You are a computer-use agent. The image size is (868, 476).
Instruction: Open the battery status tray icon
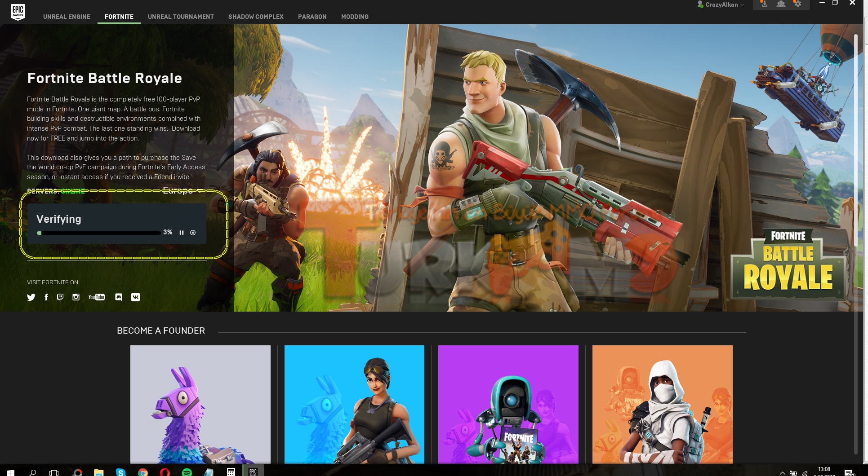pos(793,473)
